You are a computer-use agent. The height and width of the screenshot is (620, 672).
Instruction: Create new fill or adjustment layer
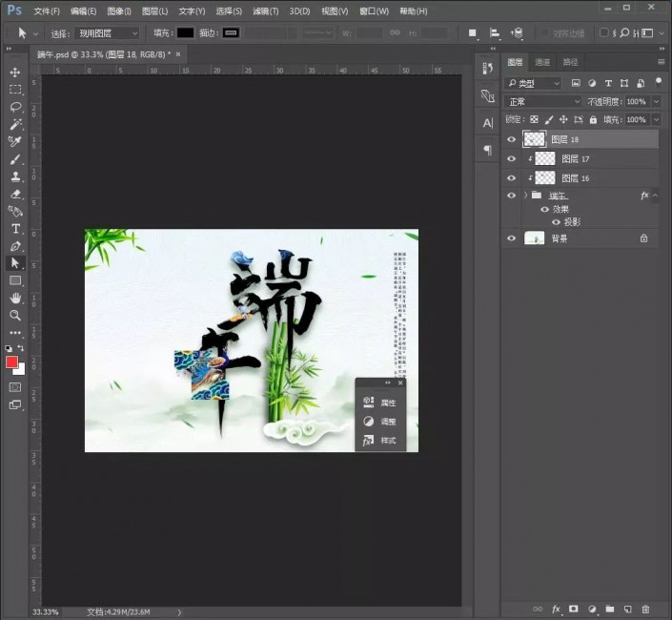click(x=592, y=609)
